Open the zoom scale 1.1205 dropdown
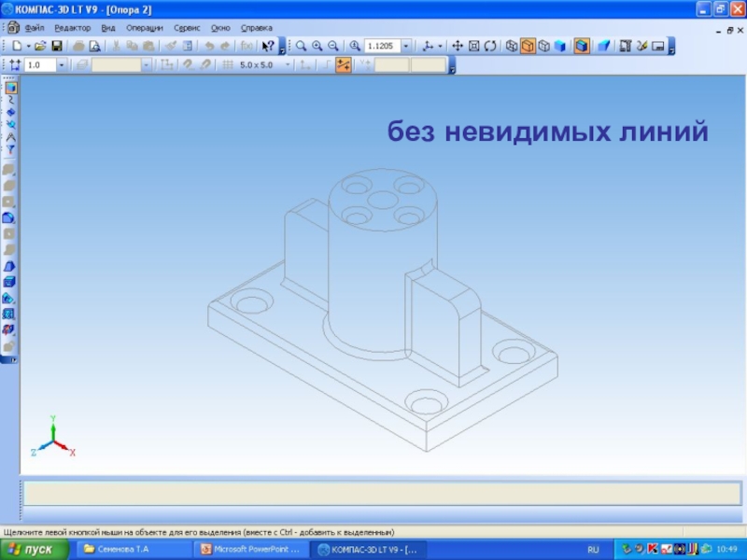 coord(405,46)
